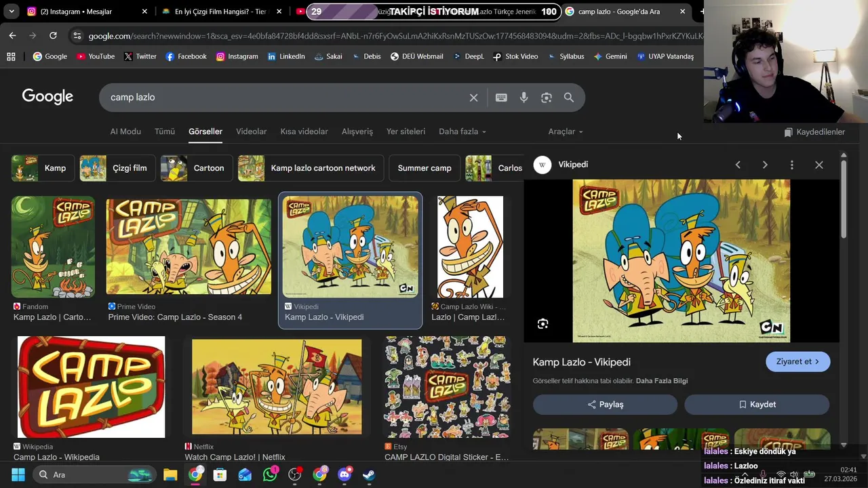Open the LinkedIn bookmark

click(x=285, y=56)
